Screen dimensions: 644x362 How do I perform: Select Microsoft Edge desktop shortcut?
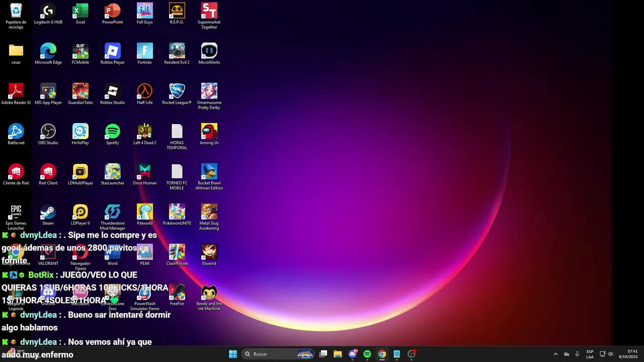tap(48, 54)
